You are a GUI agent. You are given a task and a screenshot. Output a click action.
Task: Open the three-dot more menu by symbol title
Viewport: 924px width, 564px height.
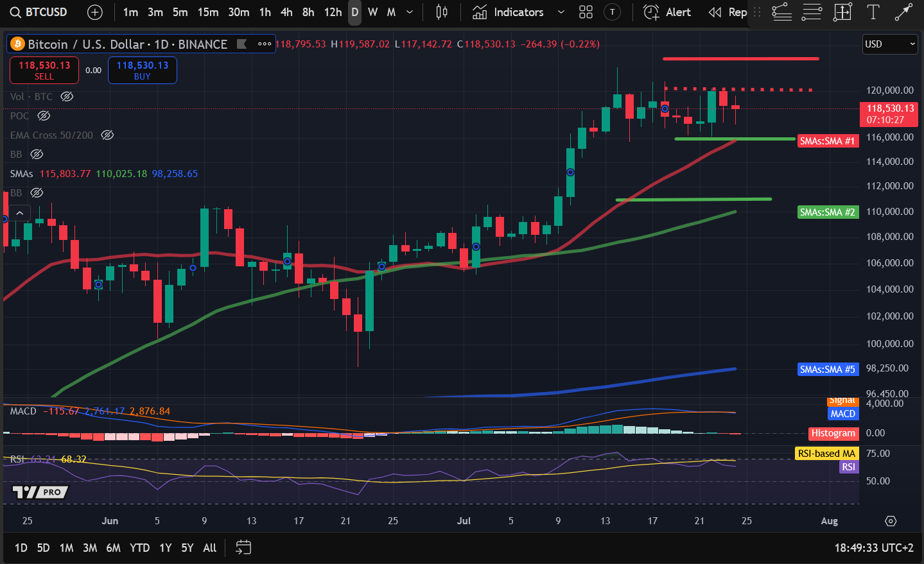point(265,44)
